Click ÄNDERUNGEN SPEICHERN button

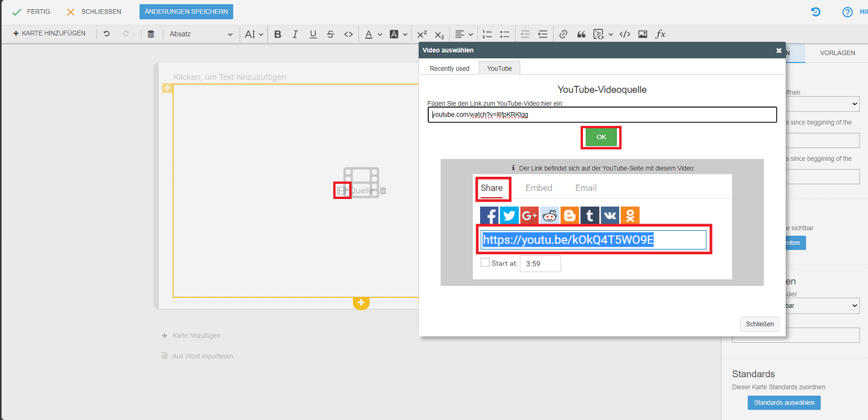pos(186,12)
